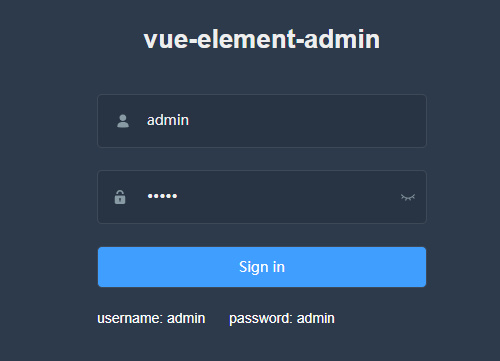Screen dimensions: 500x361
Task: Click the 'username: admin' hint text
Action: (151, 318)
